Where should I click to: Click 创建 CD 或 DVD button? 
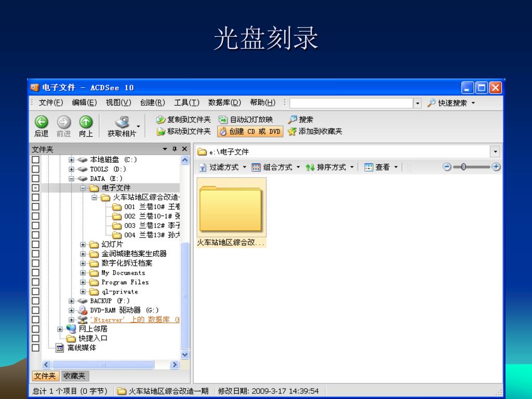(250, 131)
